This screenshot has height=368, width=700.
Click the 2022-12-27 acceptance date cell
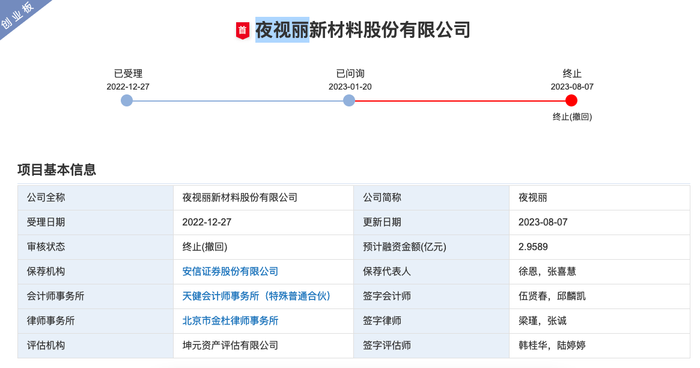[263, 222]
